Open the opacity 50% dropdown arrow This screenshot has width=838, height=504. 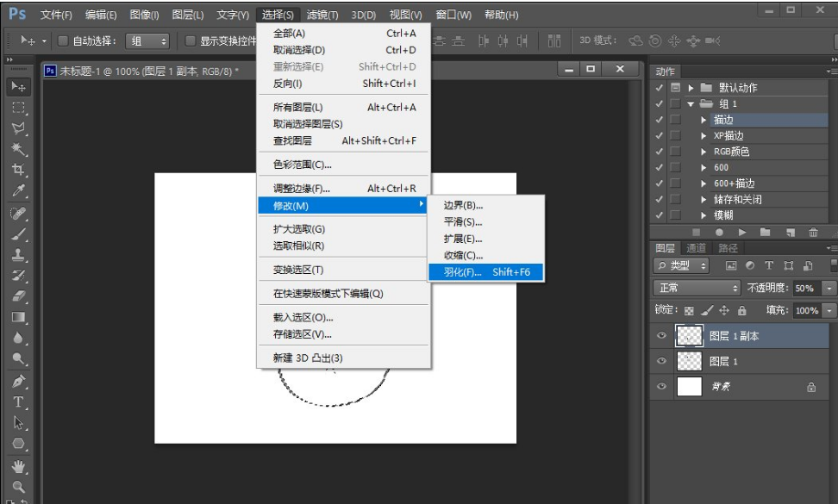(x=829, y=288)
